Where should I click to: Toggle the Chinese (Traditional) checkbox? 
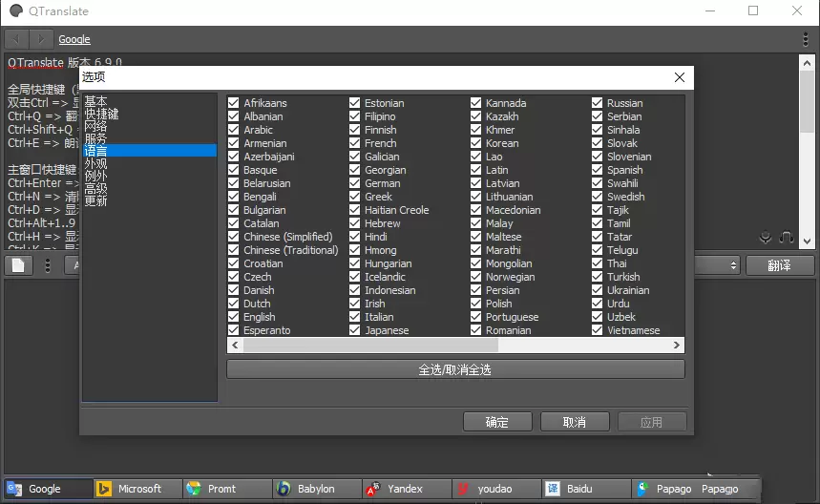point(233,249)
